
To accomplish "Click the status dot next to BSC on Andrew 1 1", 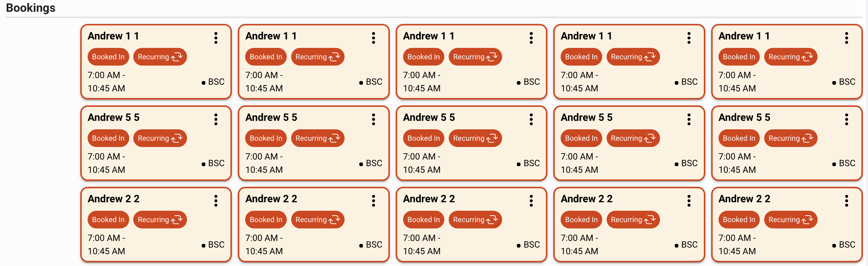I will click(x=204, y=82).
